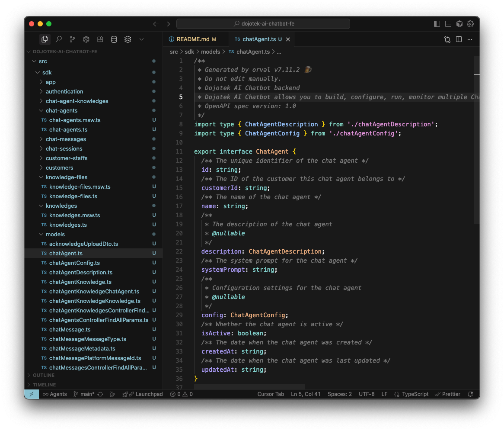504x431 pixels.
Task: Toggle the primary sidebar layout button
Action: point(437,24)
